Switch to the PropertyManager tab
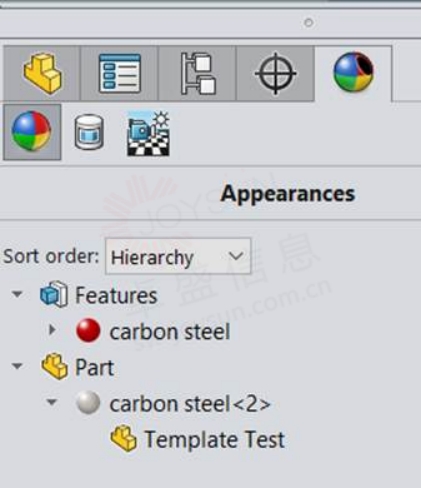Image resolution: width=422 pixels, height=488 pixels. 120,73
